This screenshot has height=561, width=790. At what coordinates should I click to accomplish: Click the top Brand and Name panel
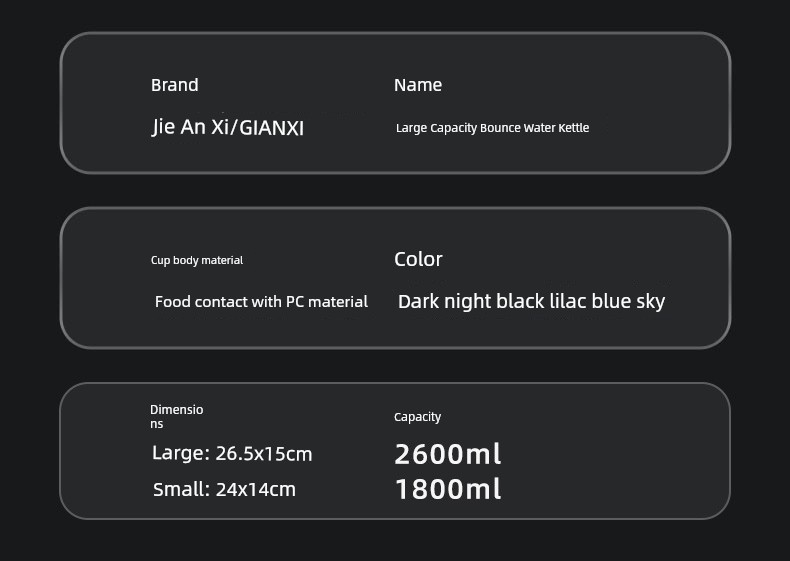pos(395,103)
